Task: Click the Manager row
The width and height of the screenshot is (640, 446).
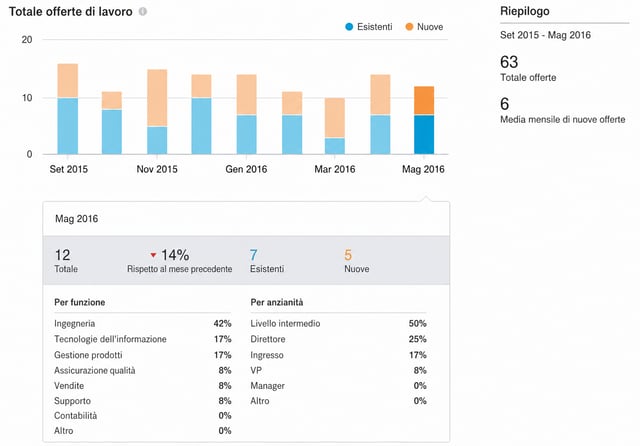Action: coord(338,386)
